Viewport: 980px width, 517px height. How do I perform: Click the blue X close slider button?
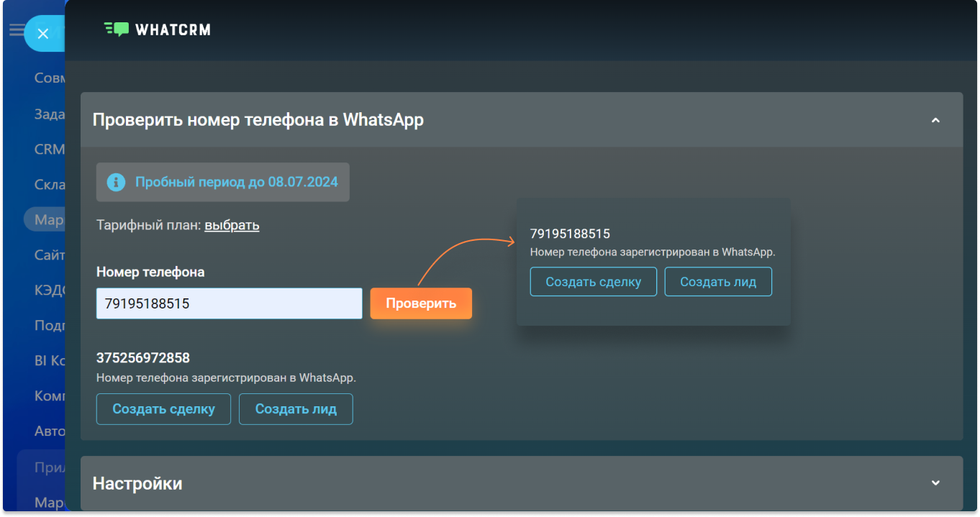point(43,34)
